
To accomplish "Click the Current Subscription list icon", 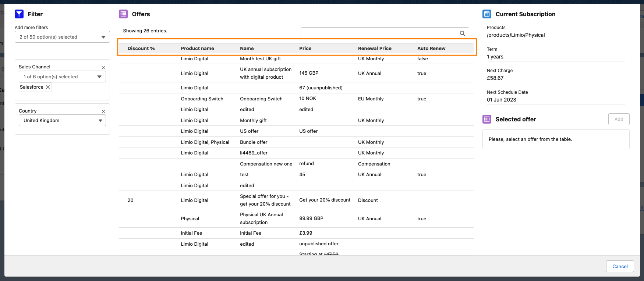I will point(487,14).
